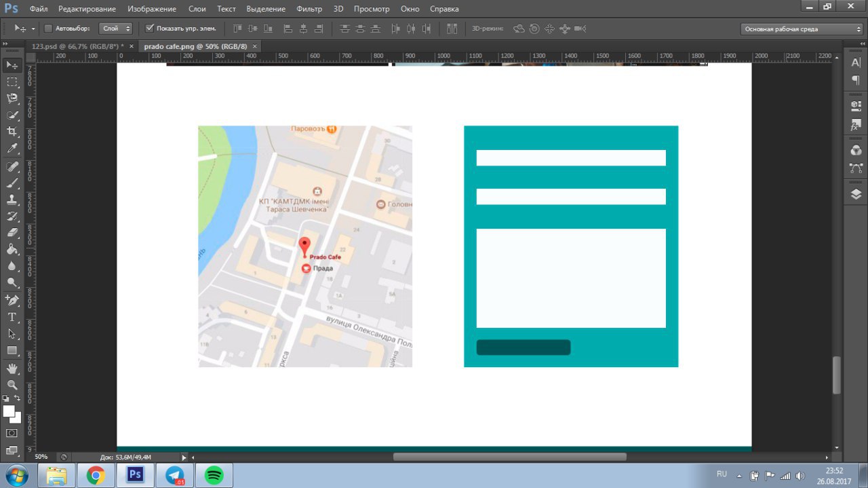Viewport: 868px width, 488px height.
Task: Select the Hand tool
Action: pyautogui.click(x=12, y=368)
